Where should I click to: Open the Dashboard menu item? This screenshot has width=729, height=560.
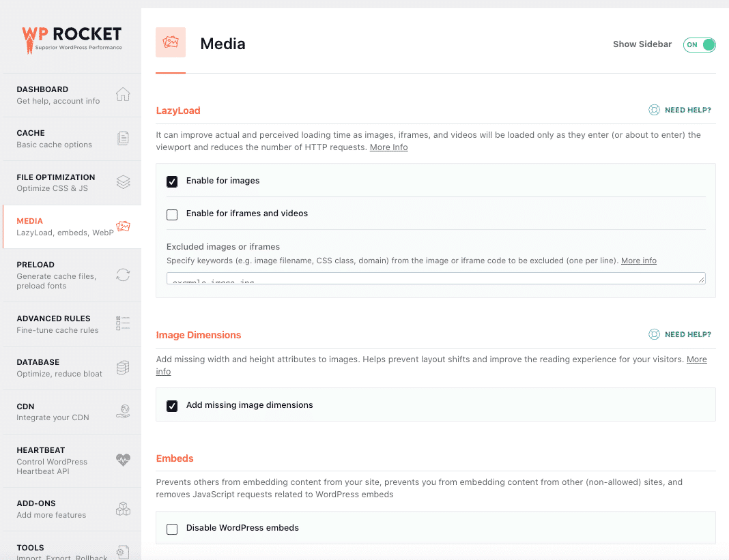pos(72,95)
